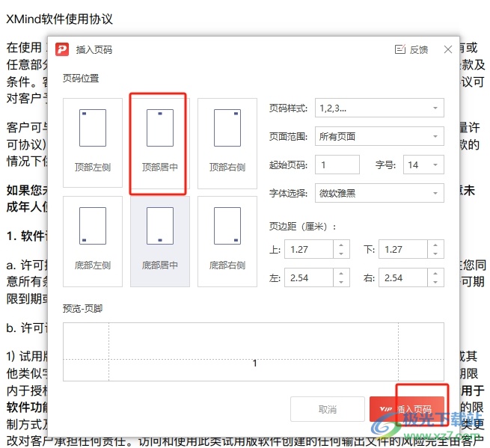Click the 起始页码 input field
Viewport: 490px width, 448px height.
point(337,165)
